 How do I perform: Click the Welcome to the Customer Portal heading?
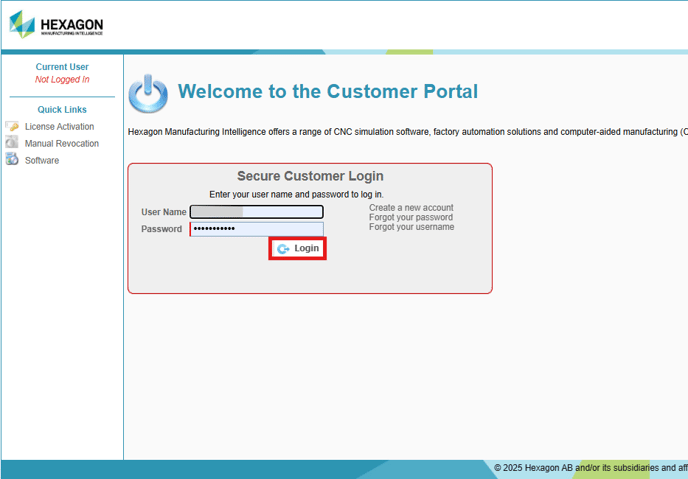[328, 92]
